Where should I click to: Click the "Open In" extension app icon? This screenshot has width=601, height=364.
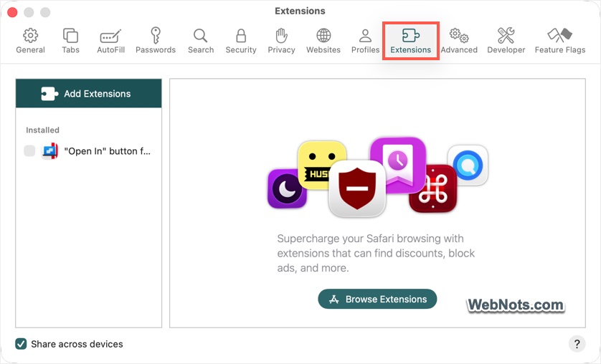click(49, 150)
